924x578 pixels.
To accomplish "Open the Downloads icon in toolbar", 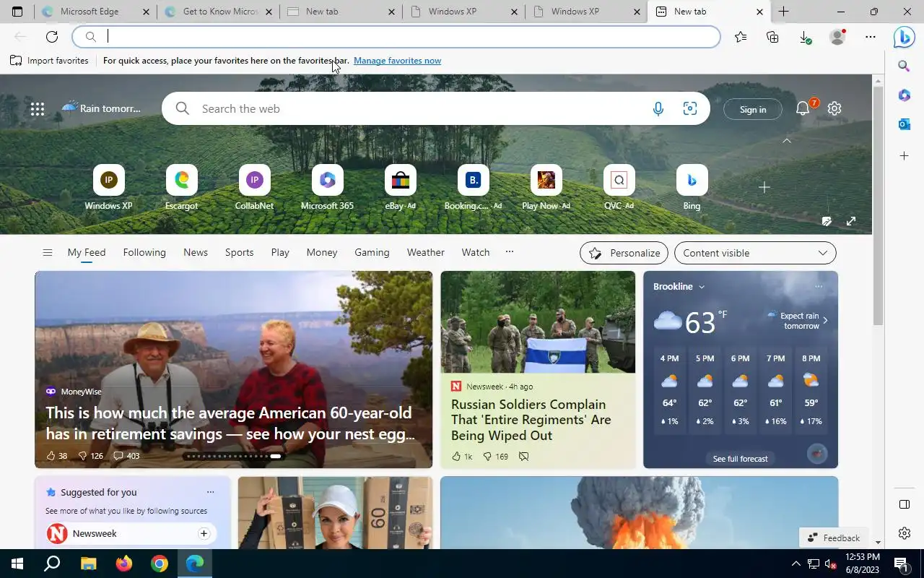I will point(805,37).
